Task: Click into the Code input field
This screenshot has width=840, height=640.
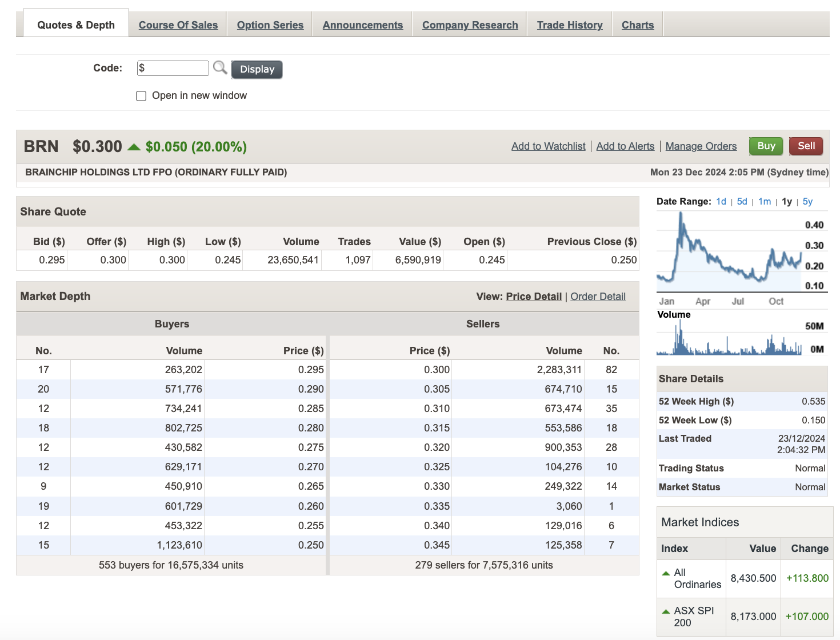Action: click(173, 68)
